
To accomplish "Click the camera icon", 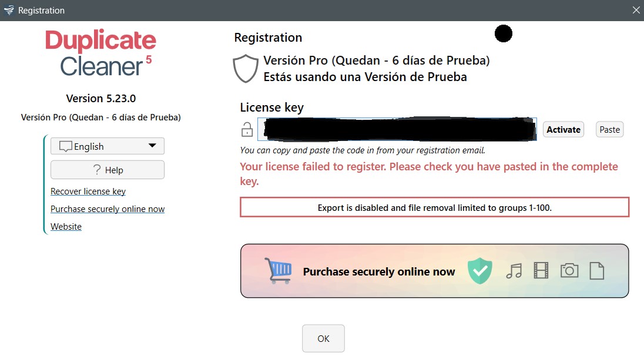I will pyautogui.click(x=569, y=271).
